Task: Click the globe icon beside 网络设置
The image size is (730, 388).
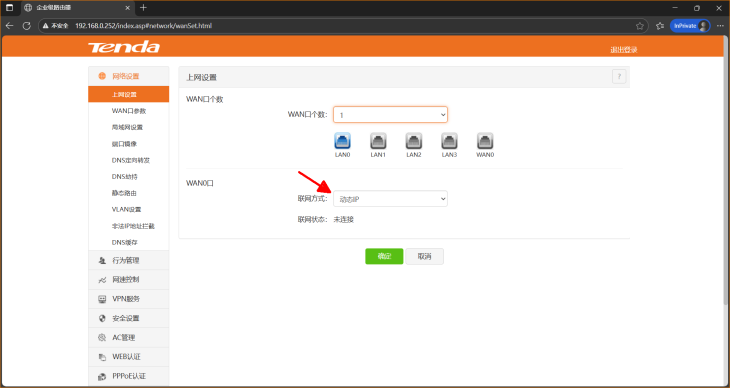Action: pos(102,76)
